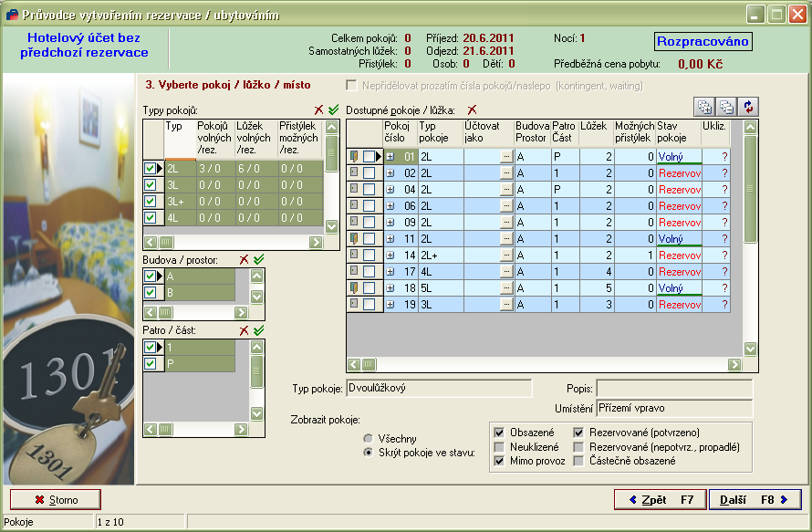812x532 pixels.
Task: Toggle 'Obsazené' checkbox
Action: (499, 433)
